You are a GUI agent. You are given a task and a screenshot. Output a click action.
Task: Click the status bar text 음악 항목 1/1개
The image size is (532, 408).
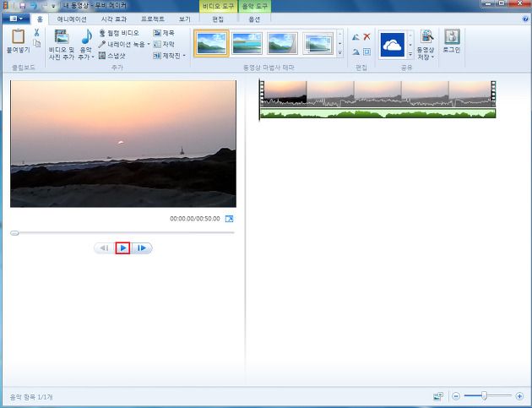coord(31,397)
